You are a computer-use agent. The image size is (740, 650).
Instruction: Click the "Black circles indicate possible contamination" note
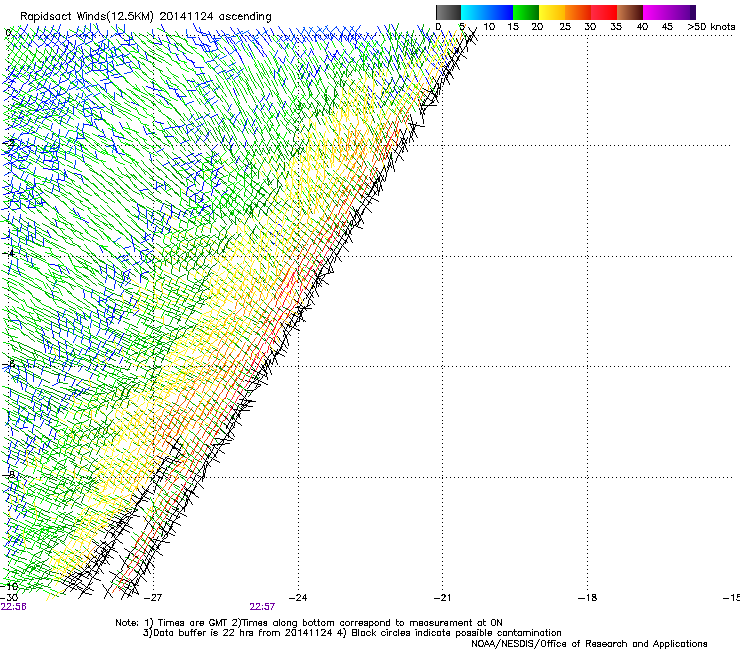pyautogui.click(x=456, y=633)
